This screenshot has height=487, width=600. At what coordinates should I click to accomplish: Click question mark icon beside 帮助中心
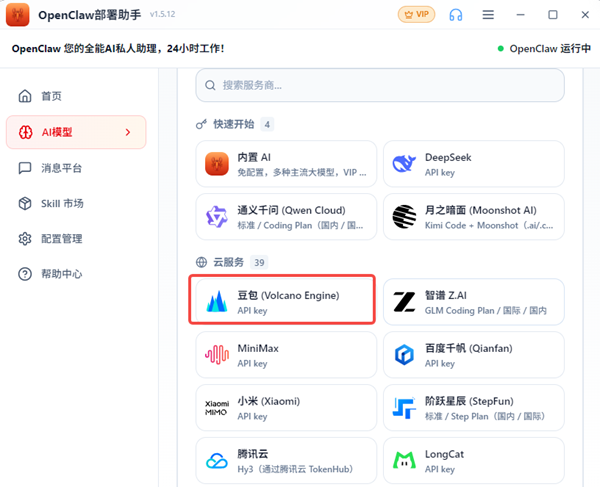click(25, 274)
